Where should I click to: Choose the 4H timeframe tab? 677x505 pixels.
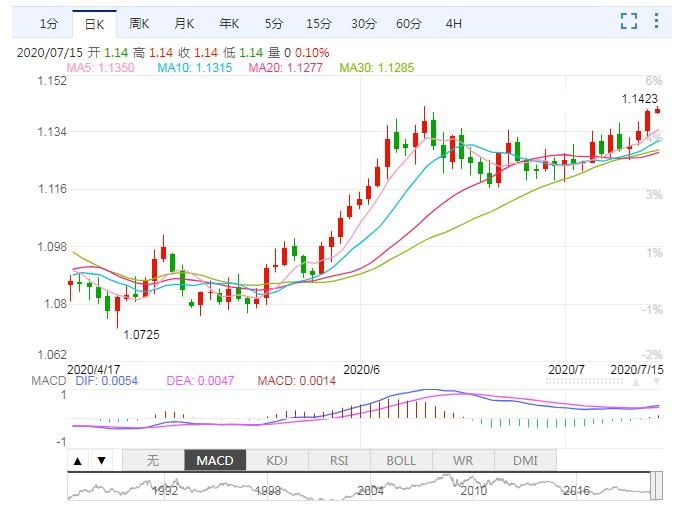tap(453, 22)
